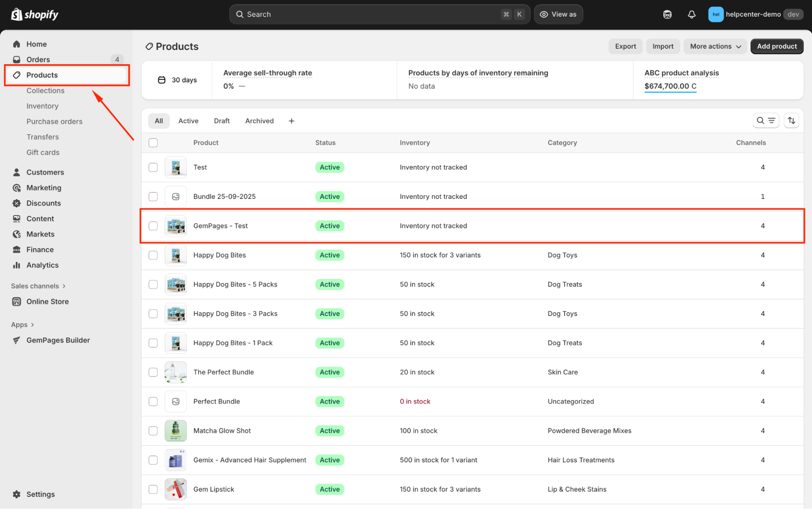812x509 pixels.
Task: Click the Analytics bar chart icon in sidebar
Action: click(x=17, y=265)
